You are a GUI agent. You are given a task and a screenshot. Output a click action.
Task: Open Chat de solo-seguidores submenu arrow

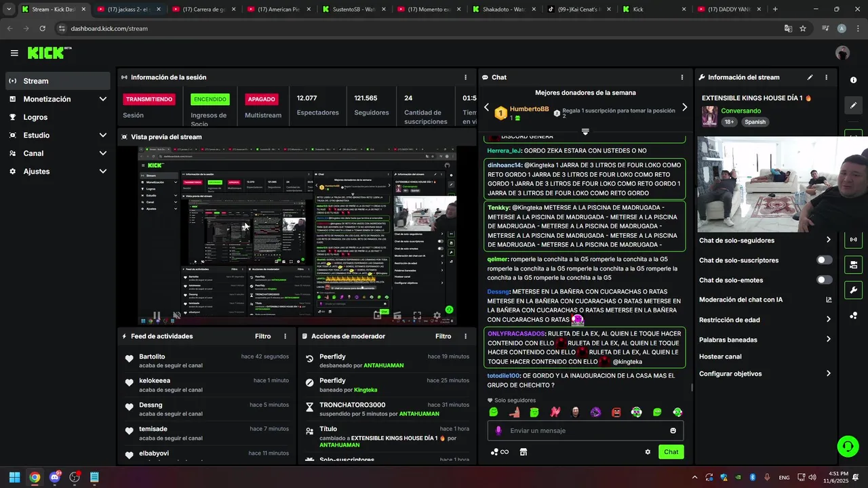coord(828,240)
